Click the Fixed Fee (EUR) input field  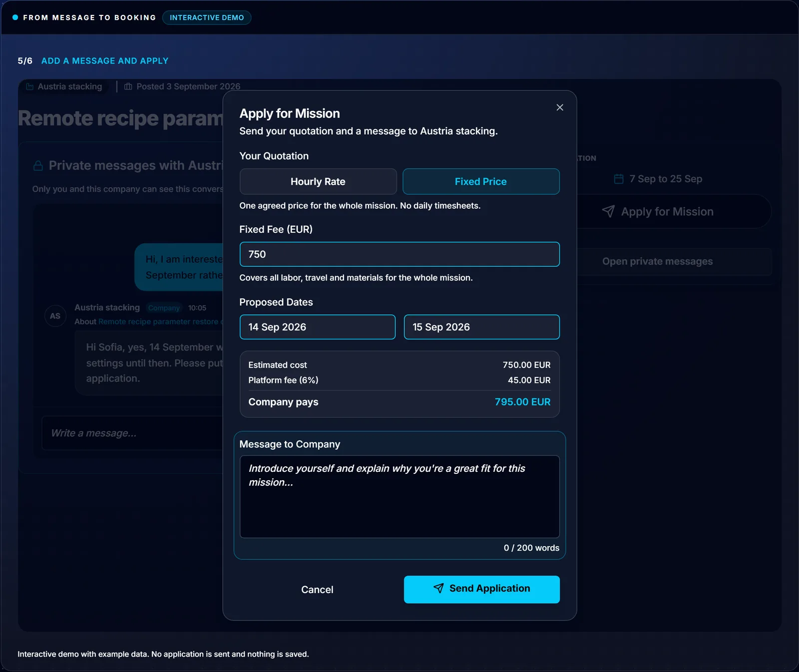pyautogui.click(x=399, y=254)
